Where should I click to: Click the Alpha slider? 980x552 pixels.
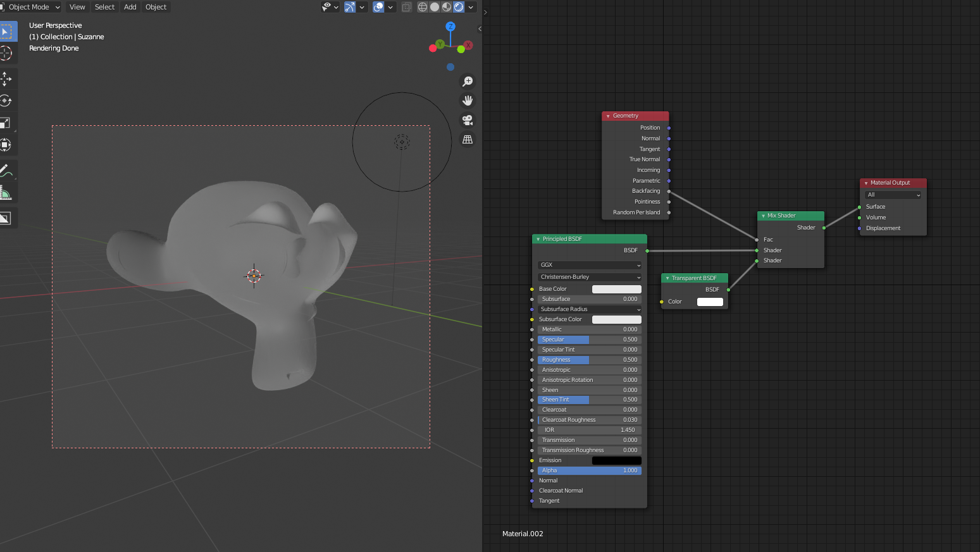[x=590, y=470]
